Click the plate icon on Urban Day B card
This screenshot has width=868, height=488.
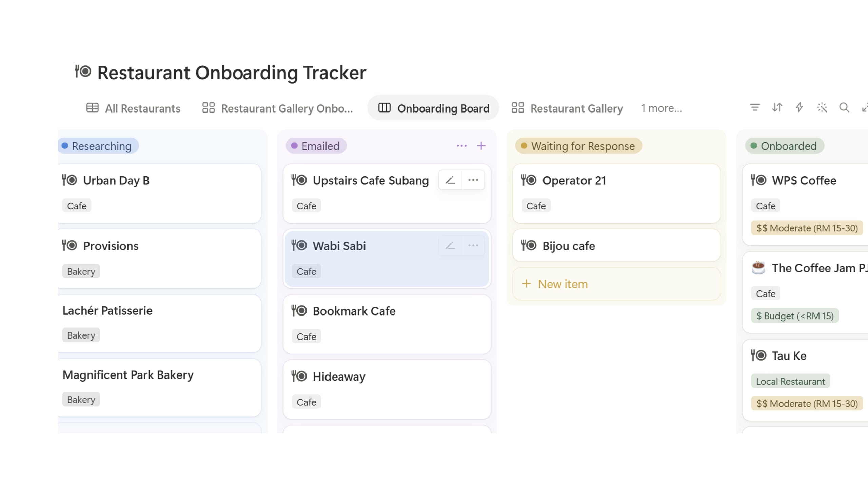pyautogui.click(x=70, y=180)
